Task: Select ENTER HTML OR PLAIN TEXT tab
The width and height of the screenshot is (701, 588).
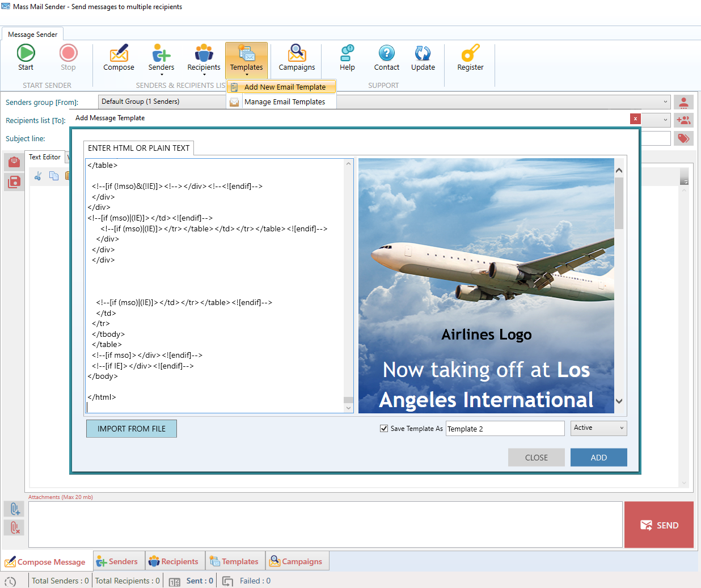Action: tap(138, 148)
